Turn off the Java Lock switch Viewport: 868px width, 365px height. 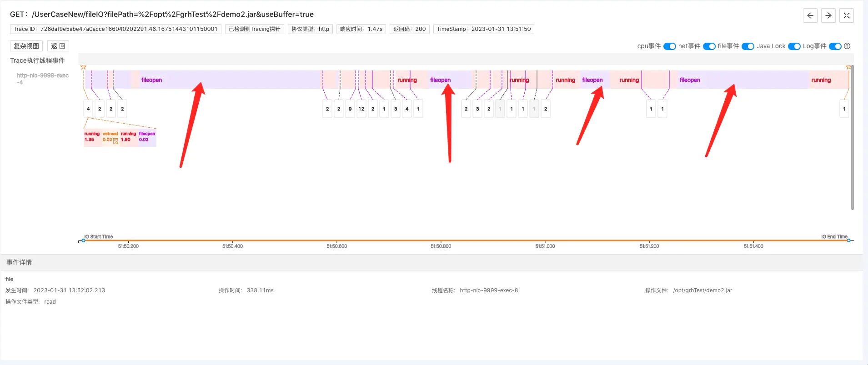point(794,46)
